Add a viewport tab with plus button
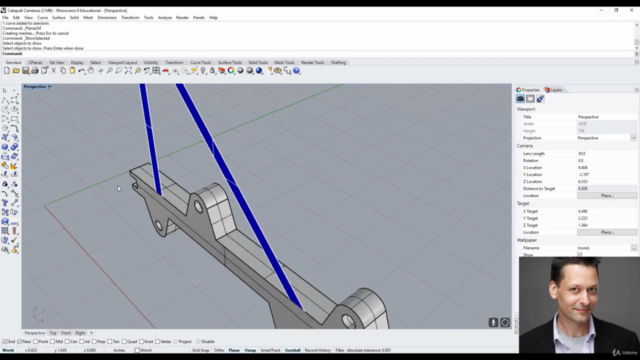Image resolution: width=640 pixels, height=360 pixels. click(91, 333)
